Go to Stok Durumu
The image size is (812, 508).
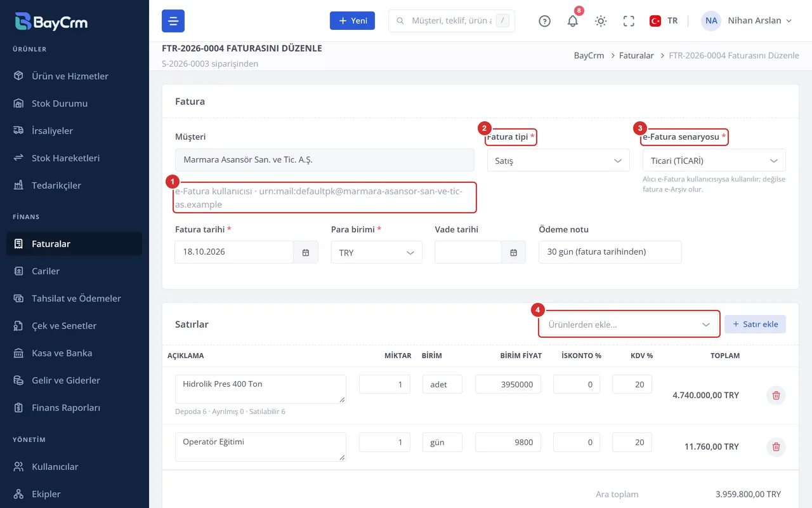point(74,104)
